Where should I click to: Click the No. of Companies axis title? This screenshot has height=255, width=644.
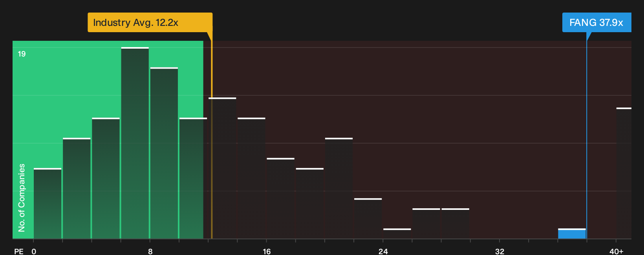point(22,198)
